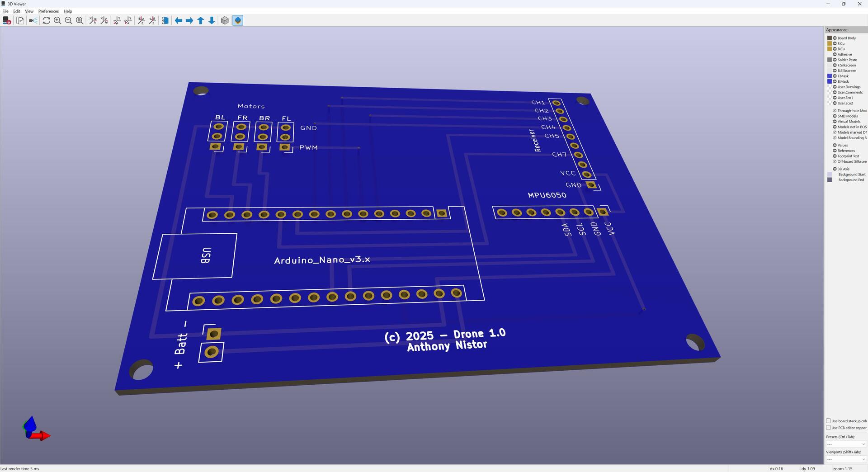Hide the Board Body layer visibility

[835, 38]
